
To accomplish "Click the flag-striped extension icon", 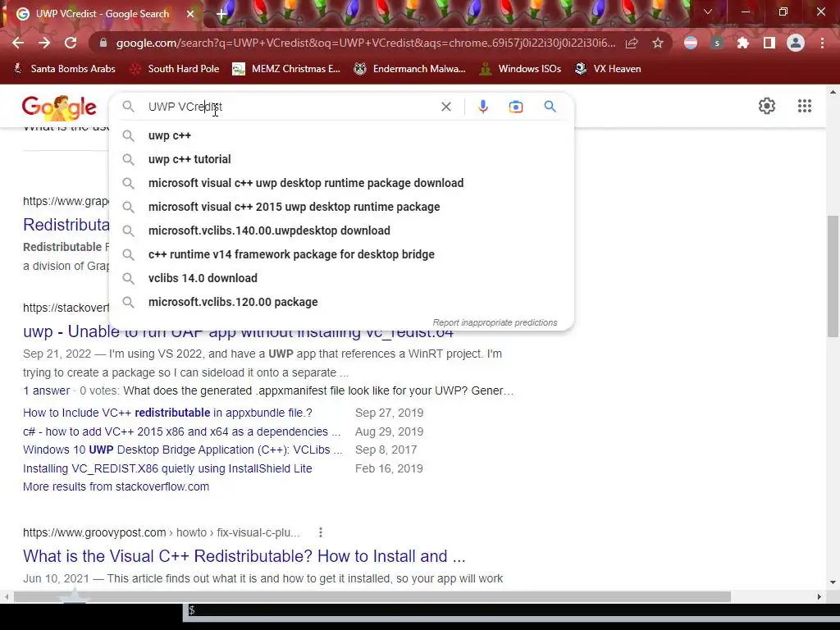I will point(691,43).
